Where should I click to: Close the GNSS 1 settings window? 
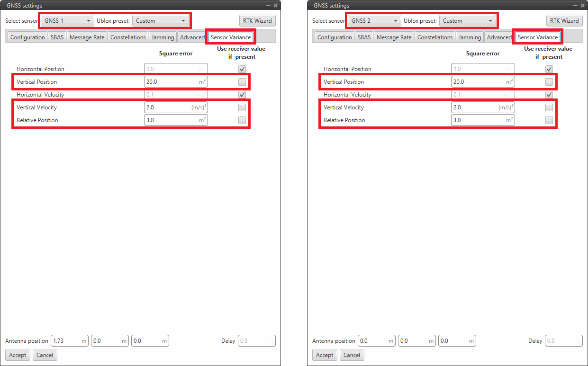click(275, 5)
